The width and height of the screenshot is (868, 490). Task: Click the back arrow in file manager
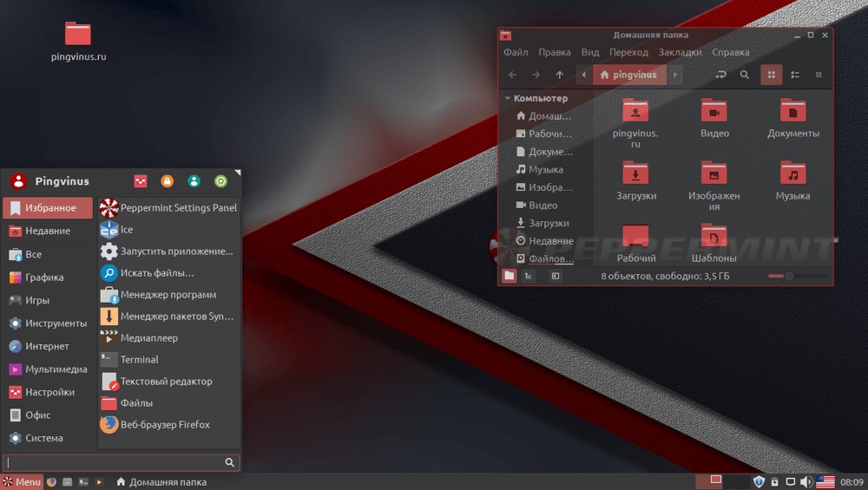click(x=513, y=75)
